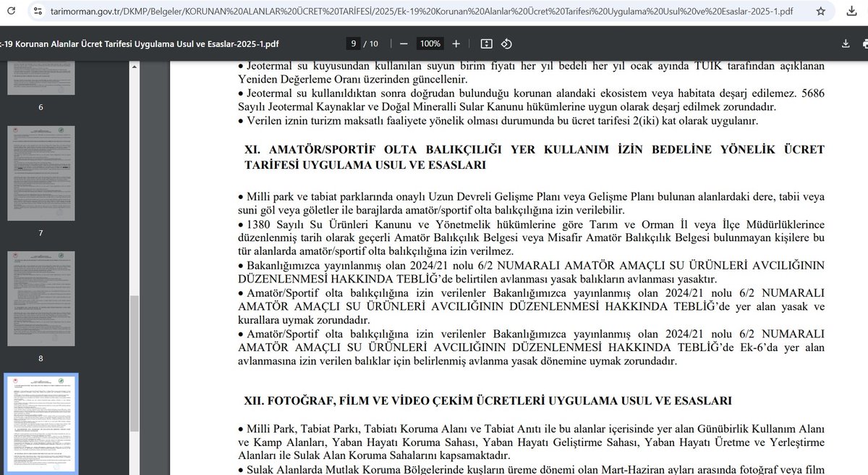This screenshot has height=475, width=868.
Task: Toggle the bookmark star for this page
Action: point(821,12)
